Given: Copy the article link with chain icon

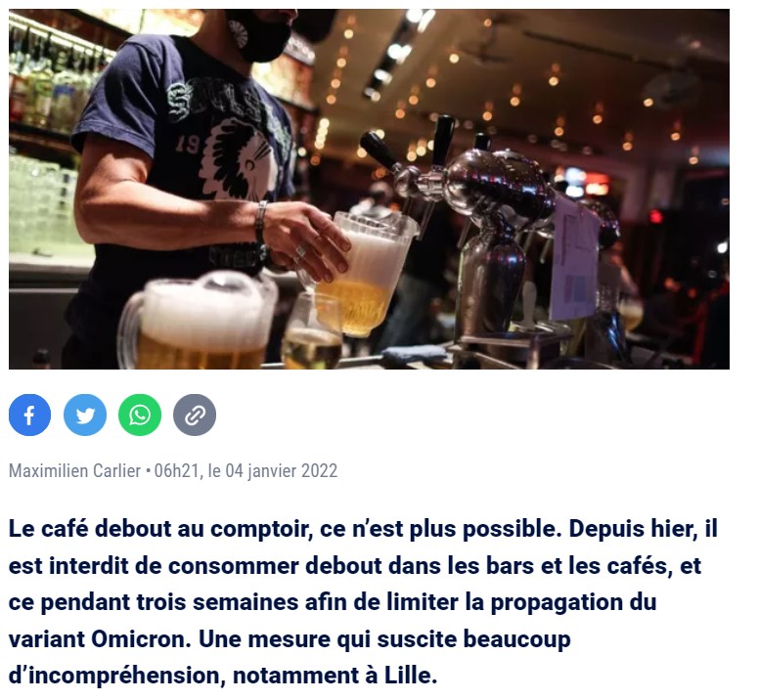Looking at the screenshot, I should [195, 416].
